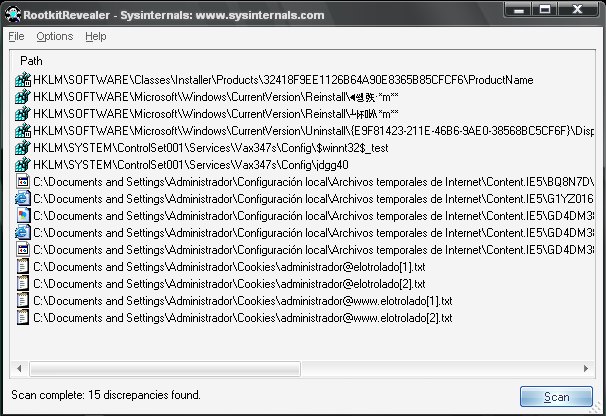Click the text file icon of administrador@www.elotrolado[2].txt
This screenshot has height=416, width=606.
(x=24, y=318)
